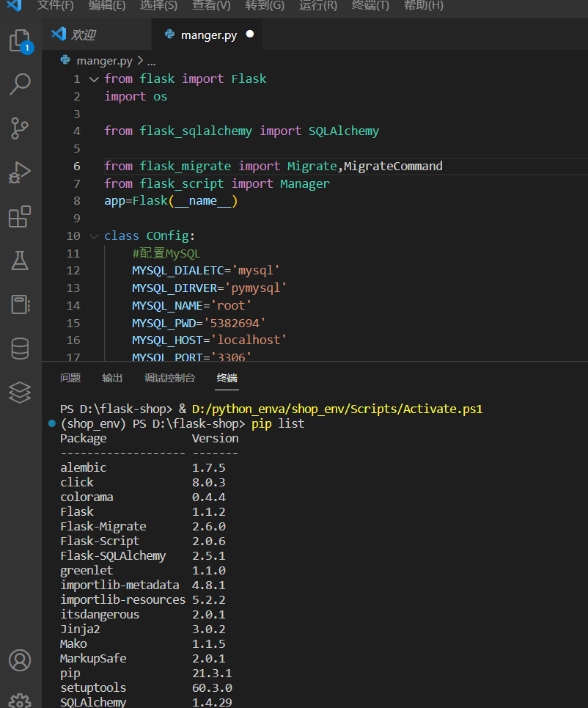Select the manger.py editor tab
The height and width of the screenshot is (708, 588).
[207, 34]
